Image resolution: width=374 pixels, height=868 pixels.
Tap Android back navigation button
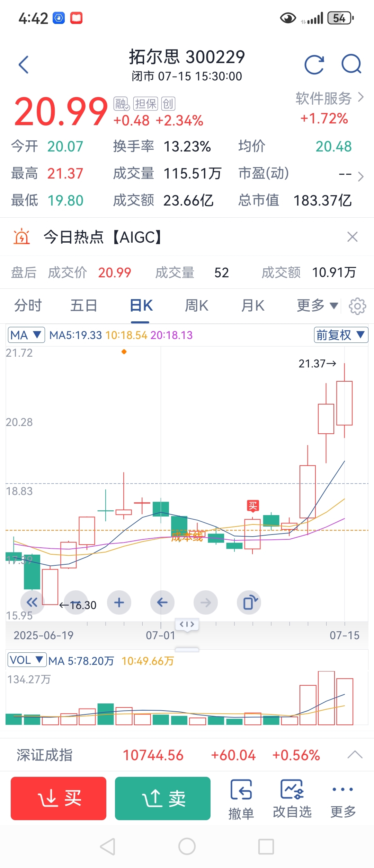(108, 847)
